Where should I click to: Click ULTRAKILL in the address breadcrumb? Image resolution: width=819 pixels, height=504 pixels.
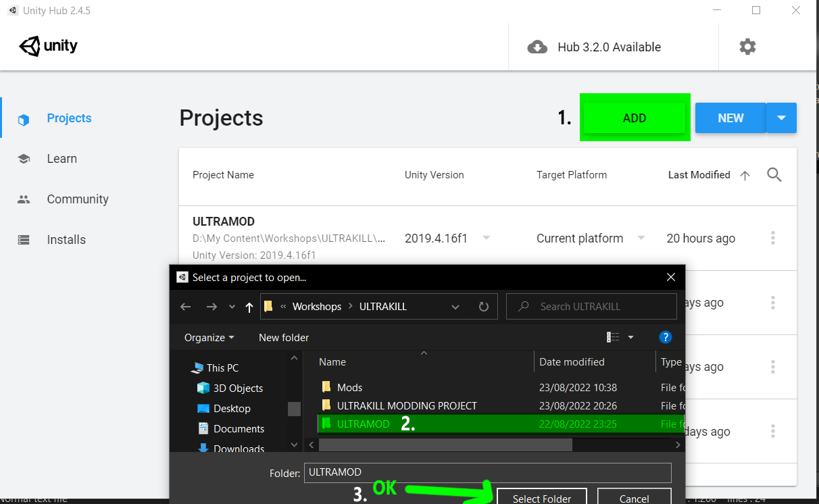point(383,307)
